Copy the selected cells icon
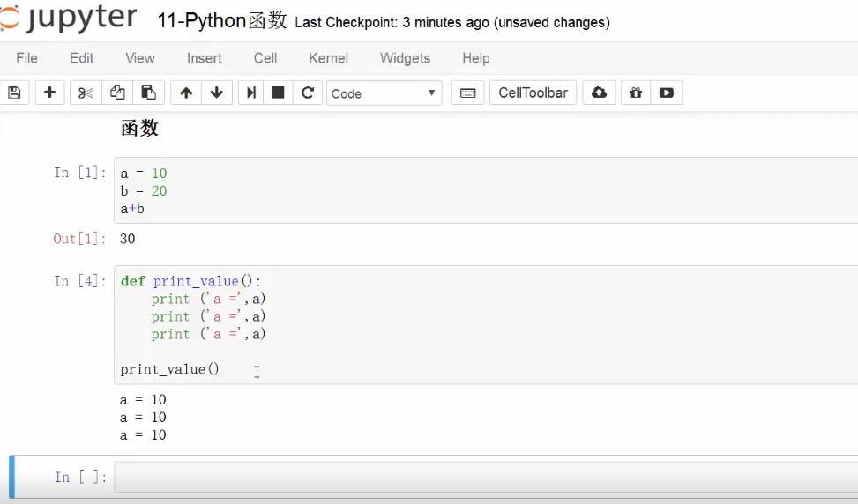Viewport: 858px width, 504px height. [117, 93]
